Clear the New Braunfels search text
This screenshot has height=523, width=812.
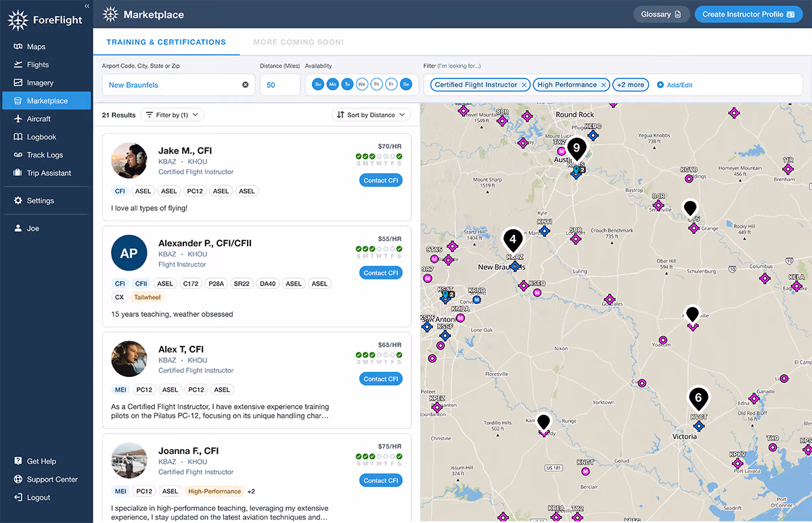246,85
